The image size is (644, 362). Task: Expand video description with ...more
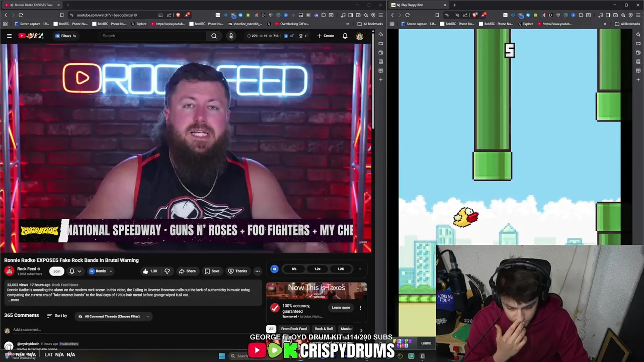click(x=14, y=300)
